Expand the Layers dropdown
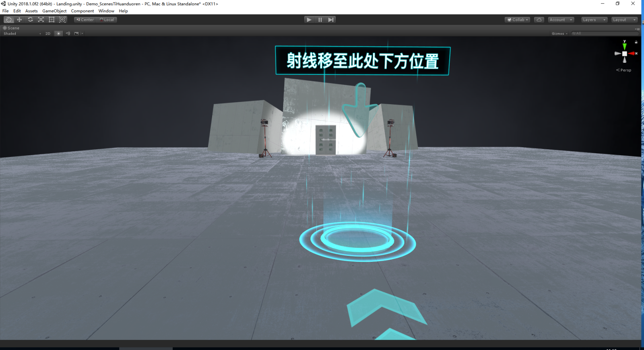 pos(594,20)
